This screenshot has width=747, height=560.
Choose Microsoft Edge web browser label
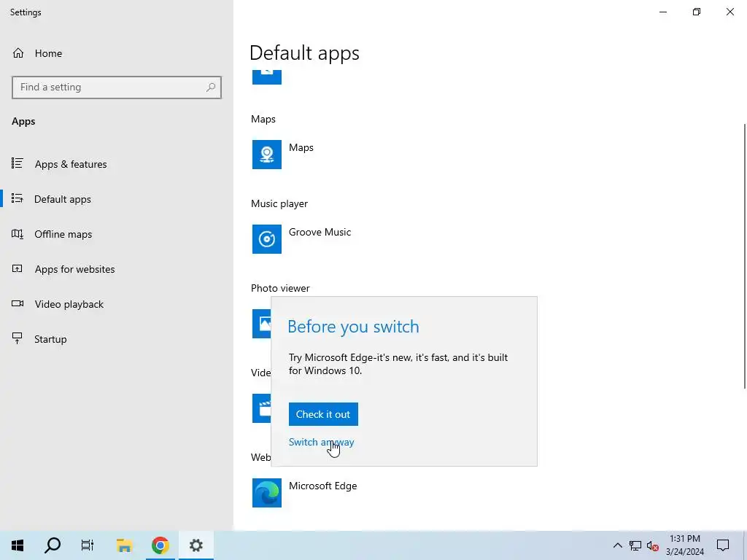[x=322, y=486]
